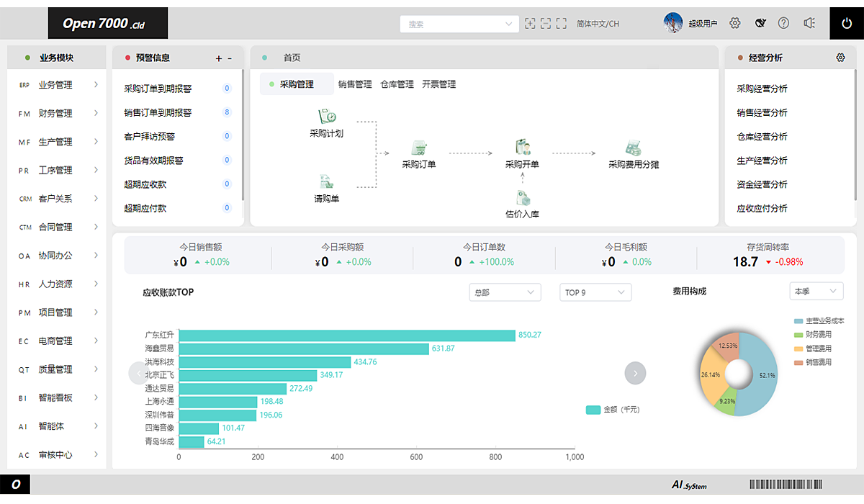
Task: Toggle the fullscreen frame icon
Action: click(x=562, y=23)
